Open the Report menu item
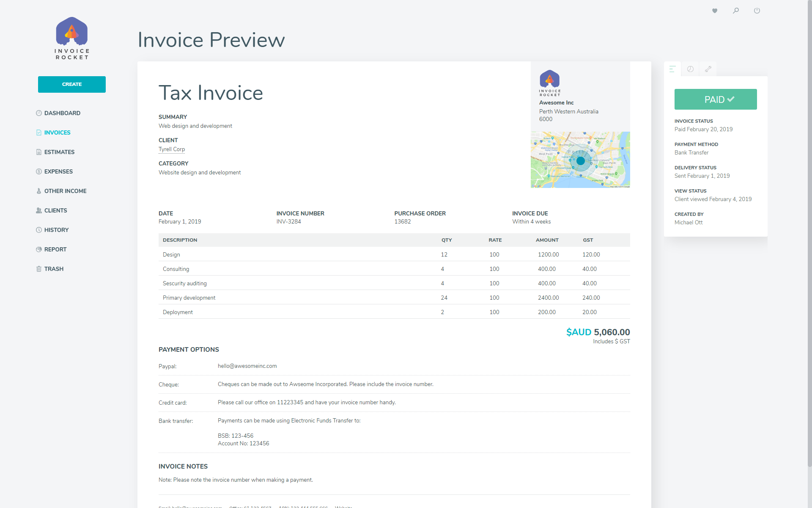The height and width of the screenshot is (508, 812). [x=55, y=249]
